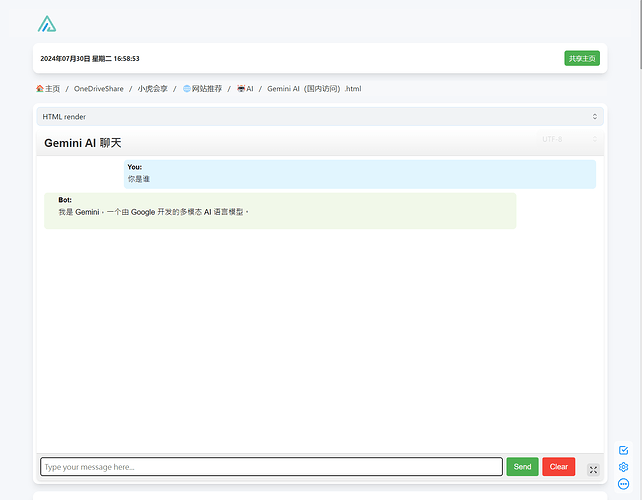Screen dimensions: 642x500
Task: Click the site logo triangle icon
Action: coord(47,24)
